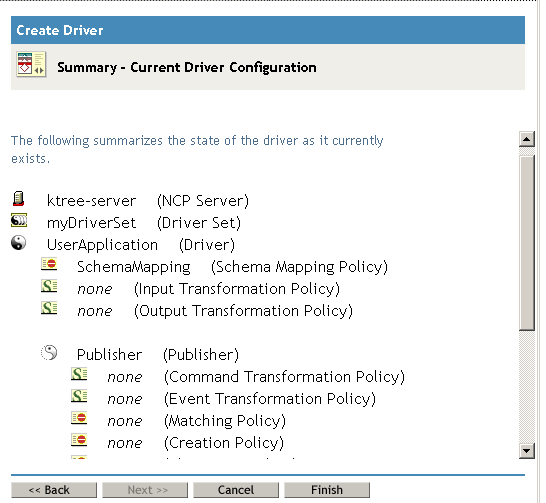The width and height of the screenshot is (546, 503).
Task: Cancel the Create Driver wizard
Action: pyautogui.click(x=236, y=490)
